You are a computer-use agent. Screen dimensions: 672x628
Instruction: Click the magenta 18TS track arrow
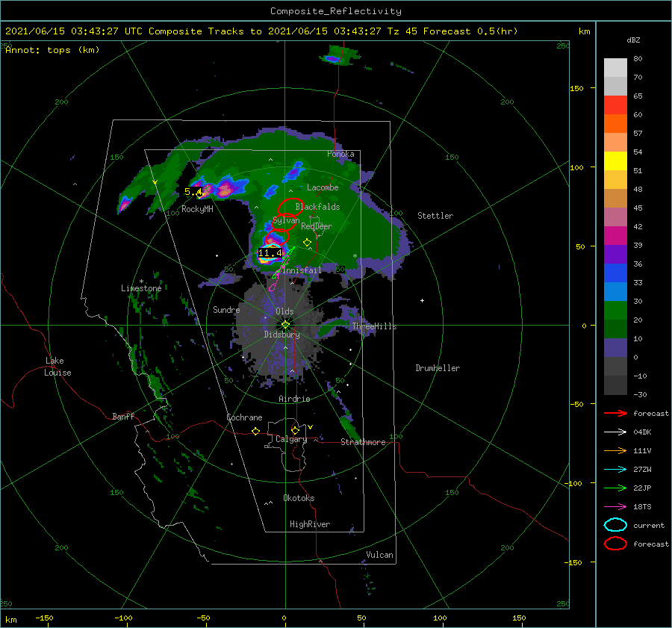(x=615, y=507)
